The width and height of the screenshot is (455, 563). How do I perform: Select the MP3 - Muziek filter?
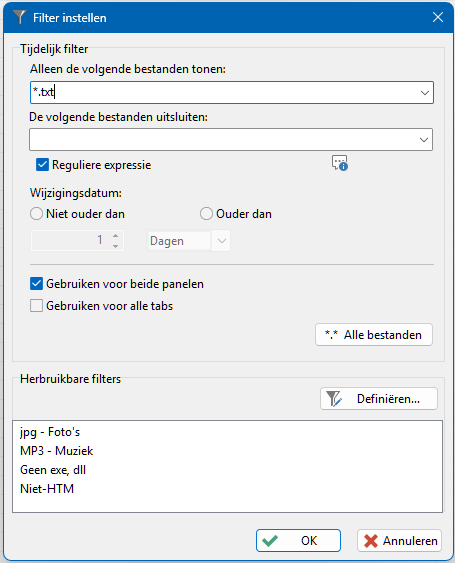click(x=57, y=451)
